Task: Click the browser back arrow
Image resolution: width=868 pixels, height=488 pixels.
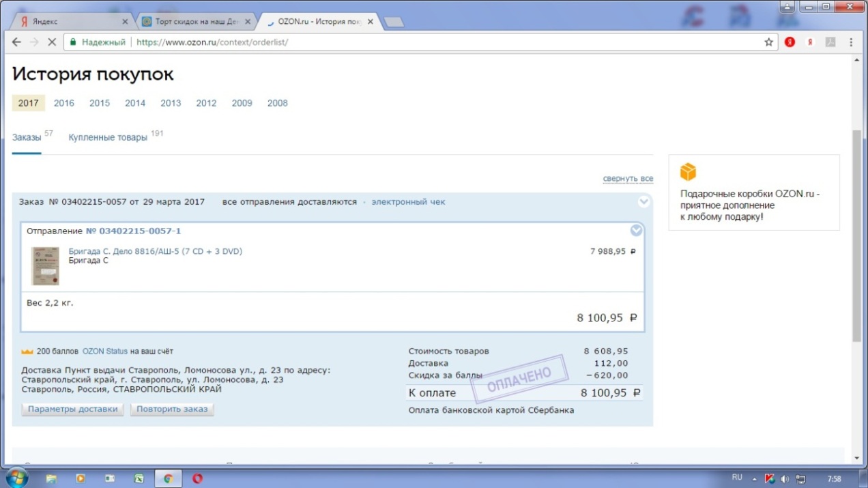Action: coord(16,42)
